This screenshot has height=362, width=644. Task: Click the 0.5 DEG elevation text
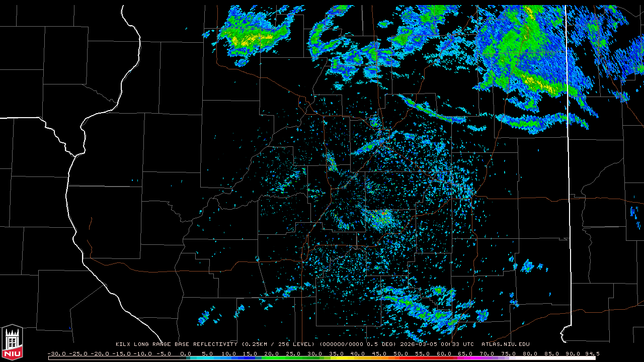coord(380,344)
